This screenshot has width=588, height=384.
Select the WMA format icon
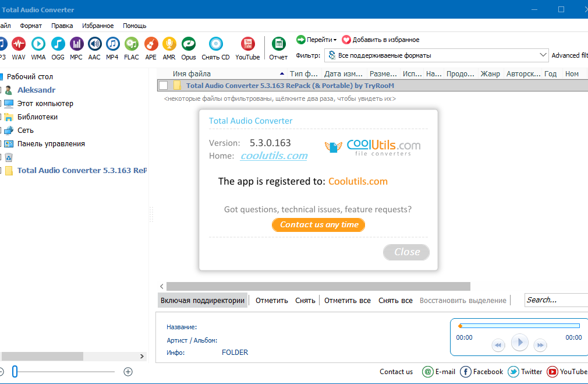[x=38, y=44]
